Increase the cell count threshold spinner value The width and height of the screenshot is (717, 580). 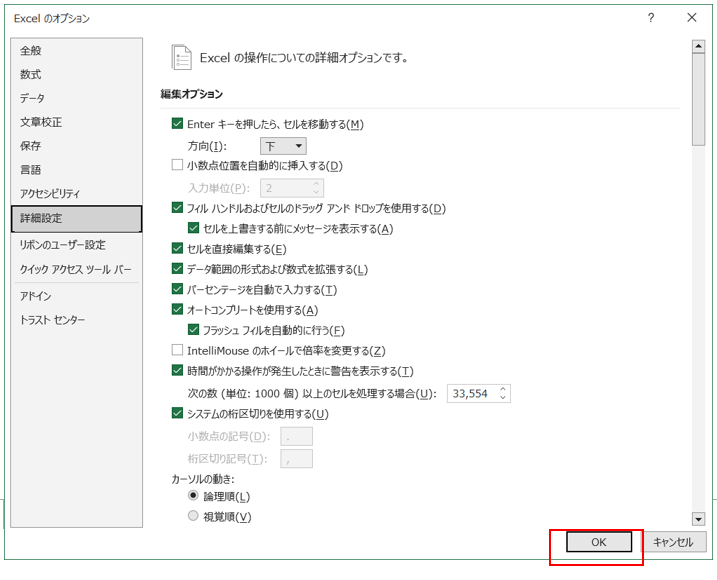pyautogui.click(x=503, y=389)
